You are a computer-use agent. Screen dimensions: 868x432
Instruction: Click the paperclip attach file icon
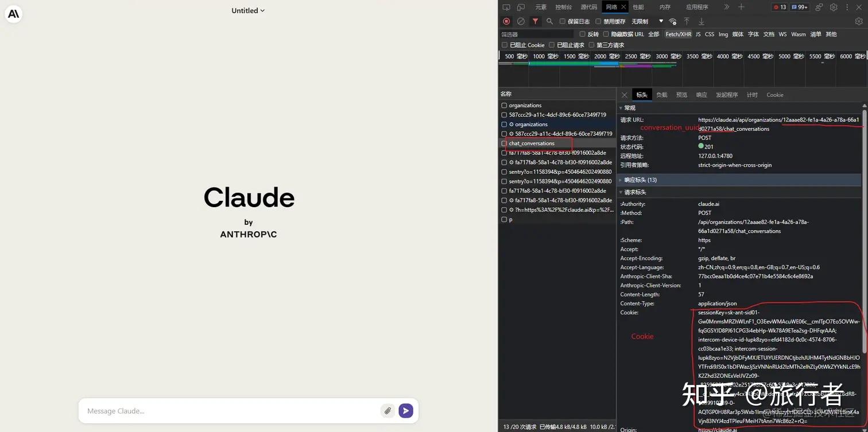[387, 411]
